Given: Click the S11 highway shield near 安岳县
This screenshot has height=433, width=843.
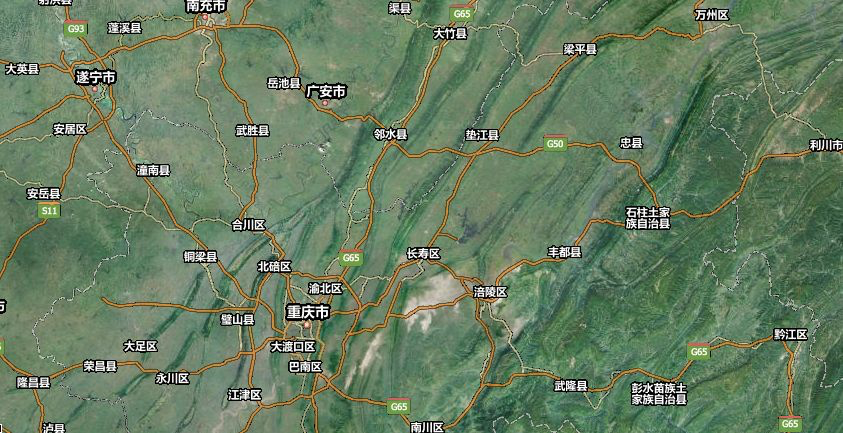Looking at the screenshot, I should [x=48, y=211].
